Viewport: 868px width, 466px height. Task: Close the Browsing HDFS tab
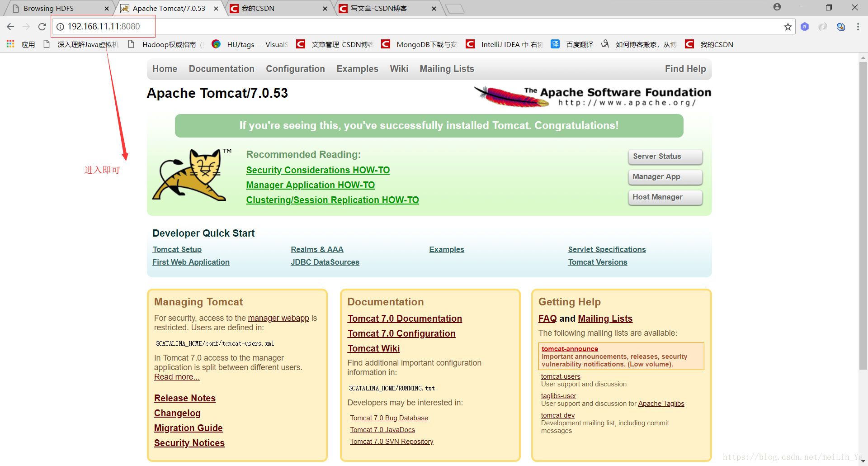tap(107, 9)
